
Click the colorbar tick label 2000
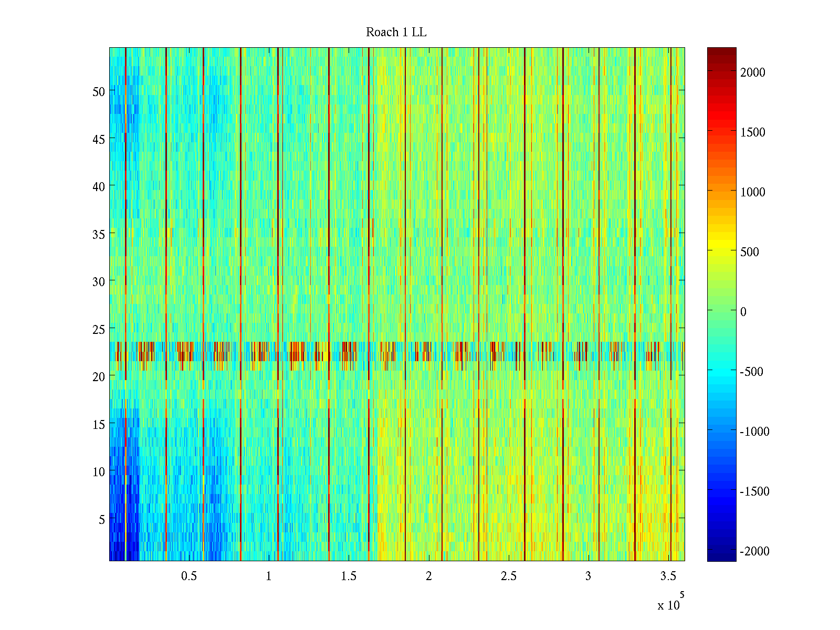coord(752,73)
